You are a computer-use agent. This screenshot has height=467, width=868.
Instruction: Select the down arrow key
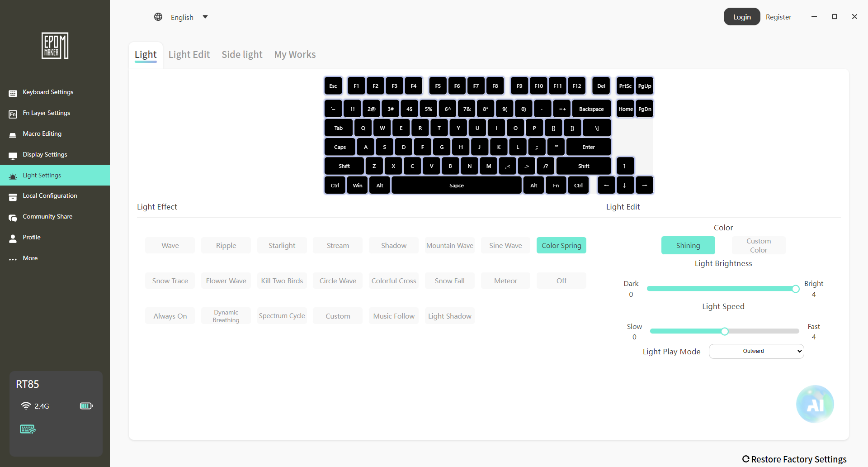(x=624, y=185)
